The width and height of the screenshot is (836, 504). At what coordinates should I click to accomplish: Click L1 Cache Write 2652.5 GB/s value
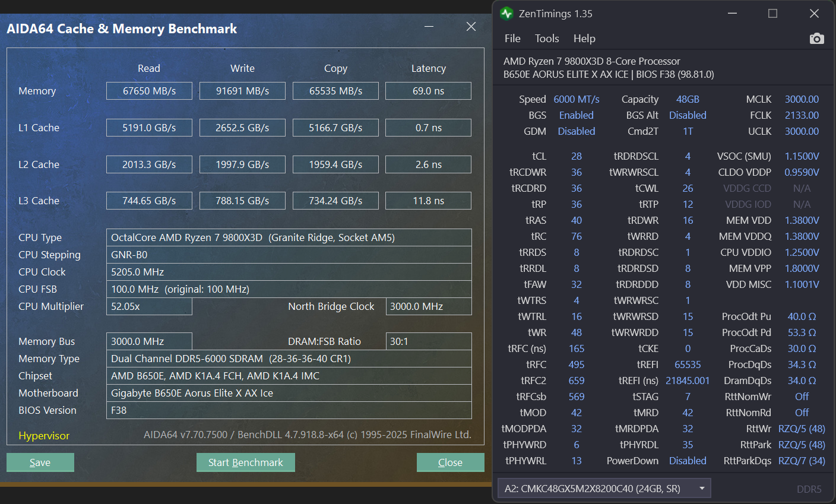click(242, 128)
